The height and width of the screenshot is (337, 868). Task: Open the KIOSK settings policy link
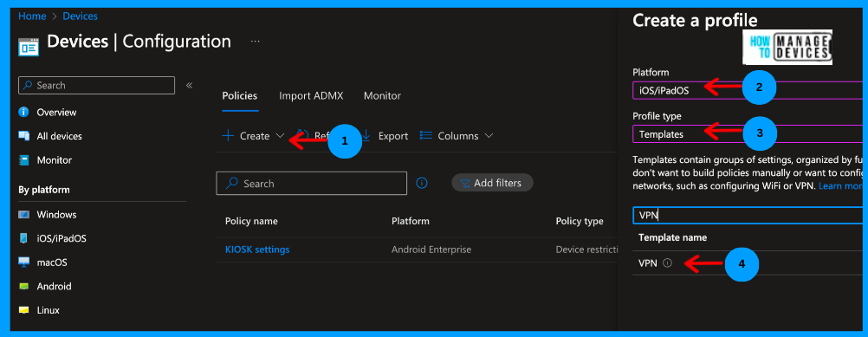click(257, 250)
